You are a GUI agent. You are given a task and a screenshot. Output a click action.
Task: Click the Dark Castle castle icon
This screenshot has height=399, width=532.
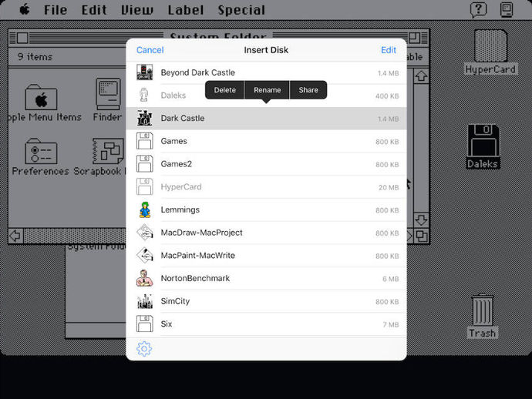144,118
